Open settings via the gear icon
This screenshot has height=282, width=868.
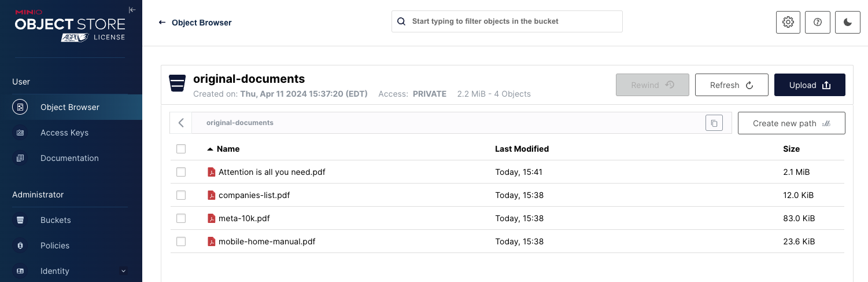[x=788, y=22]
